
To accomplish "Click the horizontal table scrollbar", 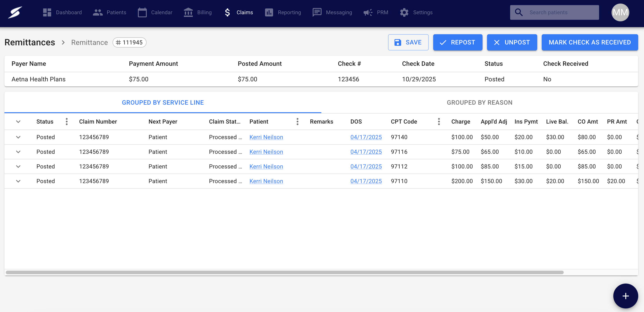I will coord(284,272).
